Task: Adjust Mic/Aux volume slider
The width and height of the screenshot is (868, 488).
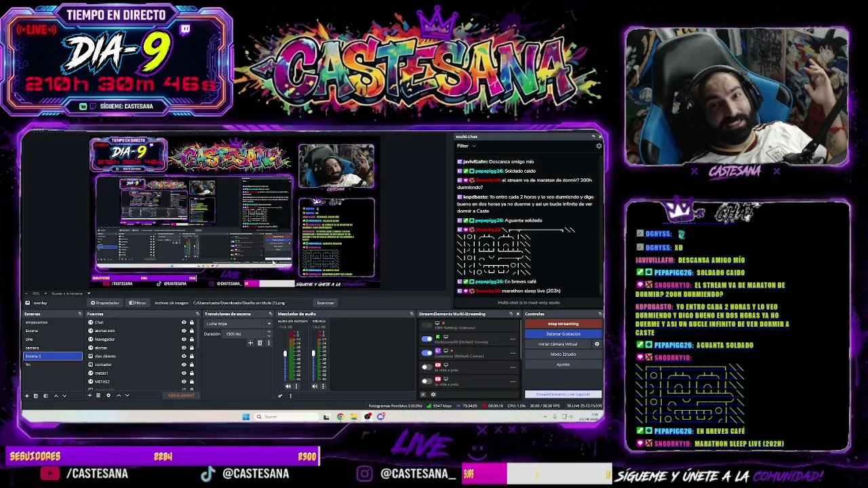Action: point(313,354)
